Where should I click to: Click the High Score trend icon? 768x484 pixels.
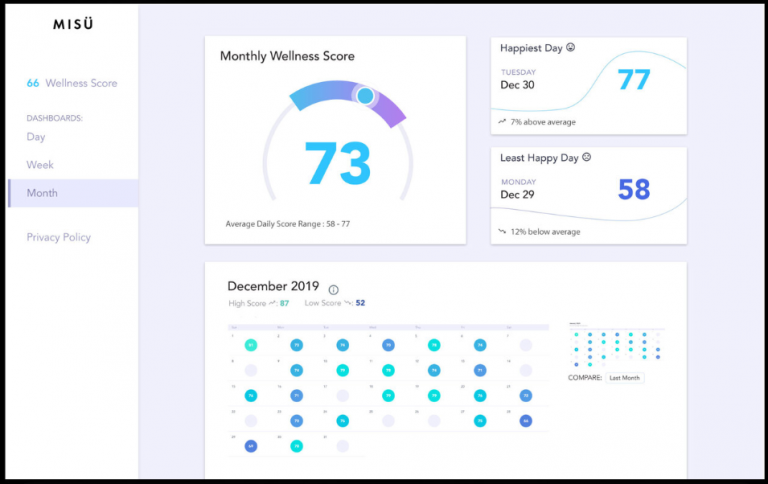271,303
